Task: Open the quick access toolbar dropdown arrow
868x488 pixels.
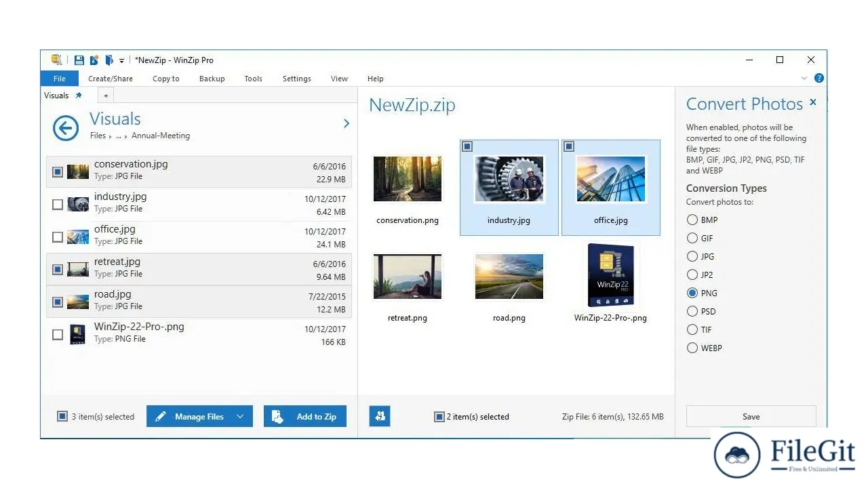Action: [122, 60]
